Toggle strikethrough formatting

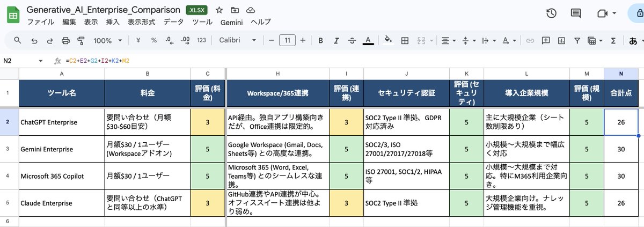click(352, 40)
